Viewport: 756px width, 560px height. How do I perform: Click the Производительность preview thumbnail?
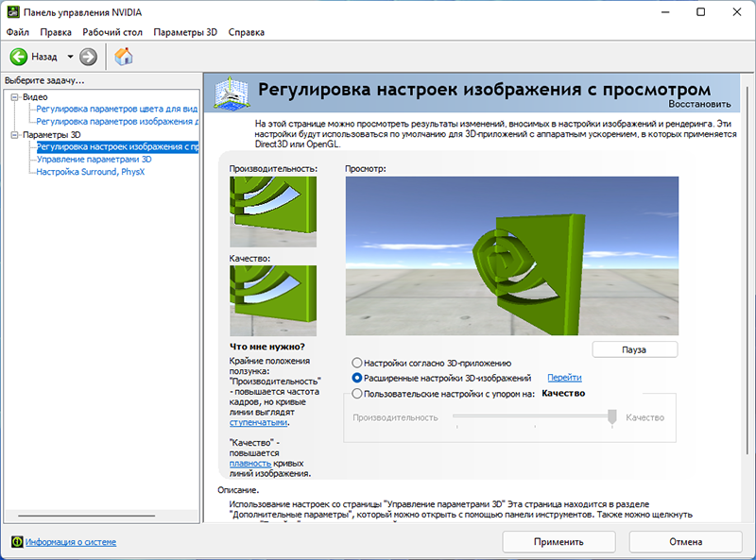(x=273, y=212)
